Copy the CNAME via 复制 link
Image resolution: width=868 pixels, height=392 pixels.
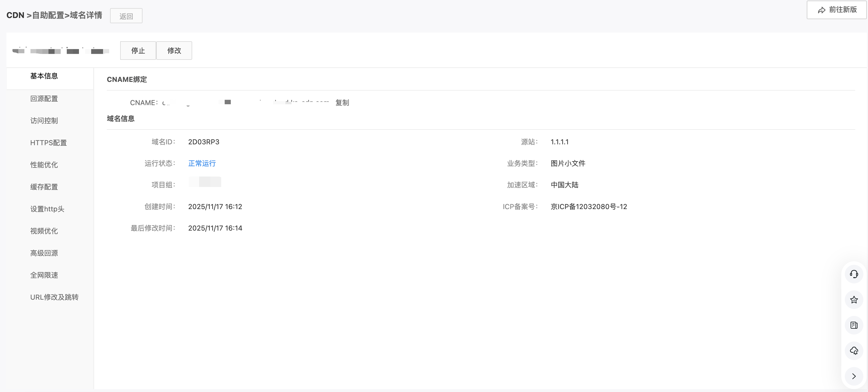342,103
